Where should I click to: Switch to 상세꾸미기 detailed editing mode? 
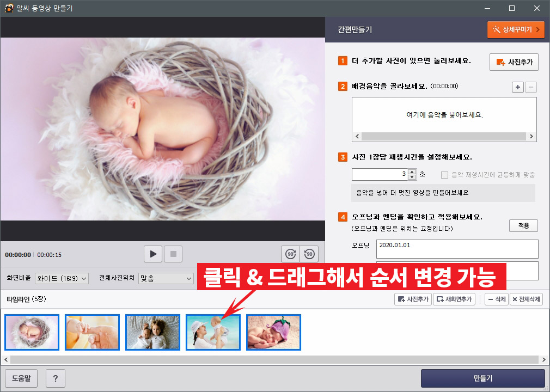515,29
